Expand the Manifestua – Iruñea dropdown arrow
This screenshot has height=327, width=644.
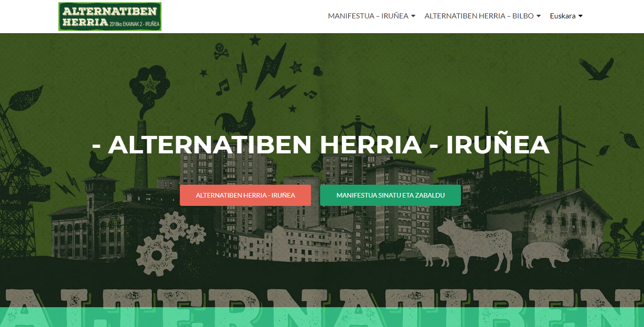pyautogui.click(x=413, y=16)
